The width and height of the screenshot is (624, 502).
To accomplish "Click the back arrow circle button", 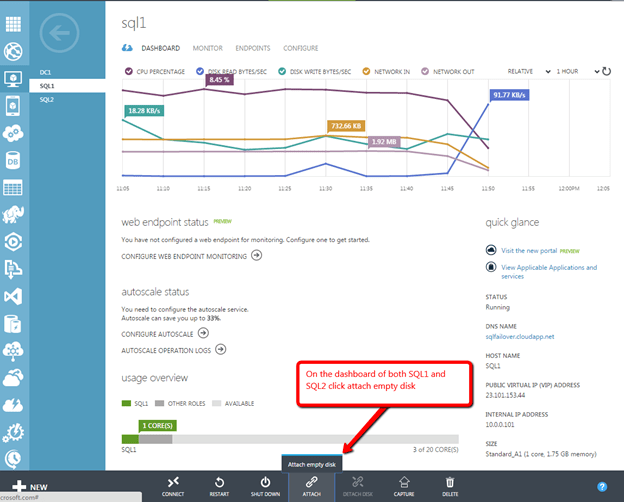I will (x=60, y=34).
